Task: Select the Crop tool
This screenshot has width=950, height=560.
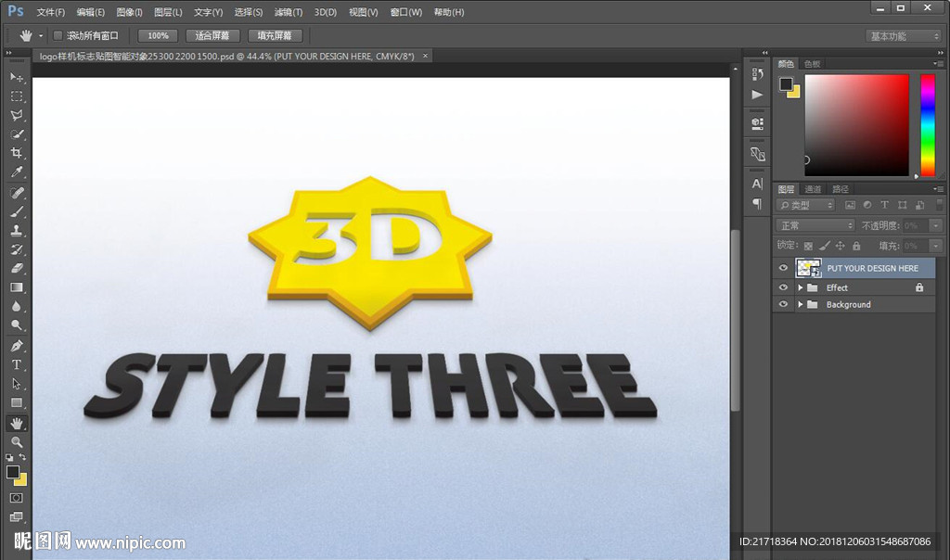Action: click(x=17, y=153)
